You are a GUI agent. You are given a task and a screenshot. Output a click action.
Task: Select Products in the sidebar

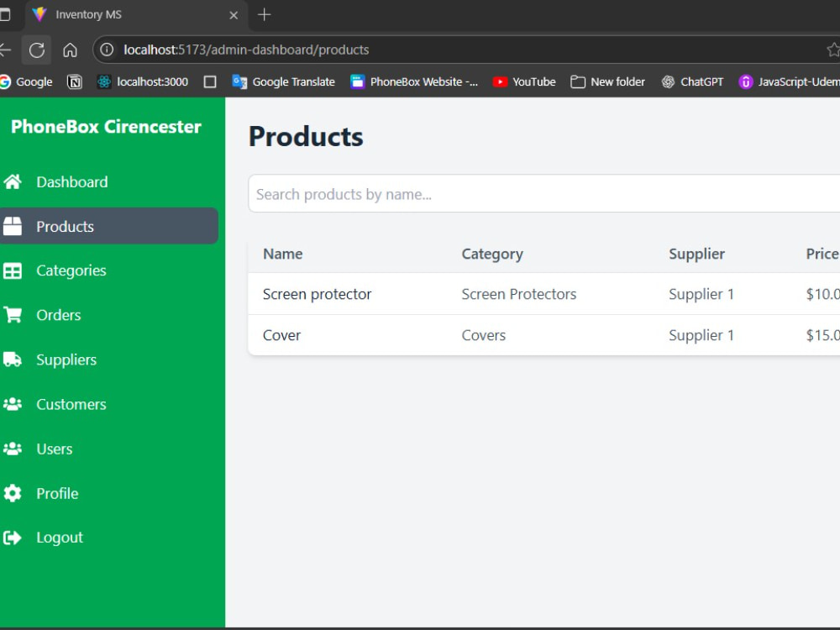coord(108,226)
